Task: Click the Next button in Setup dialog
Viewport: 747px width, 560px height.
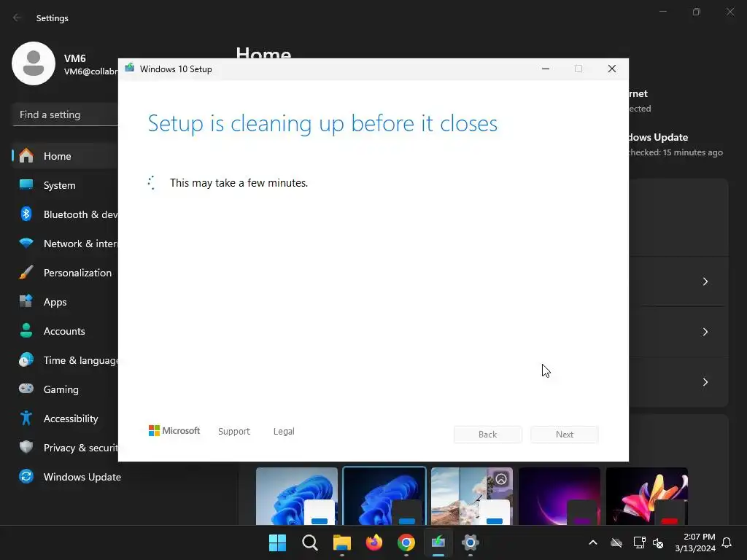Action: (x=565, y=435)
